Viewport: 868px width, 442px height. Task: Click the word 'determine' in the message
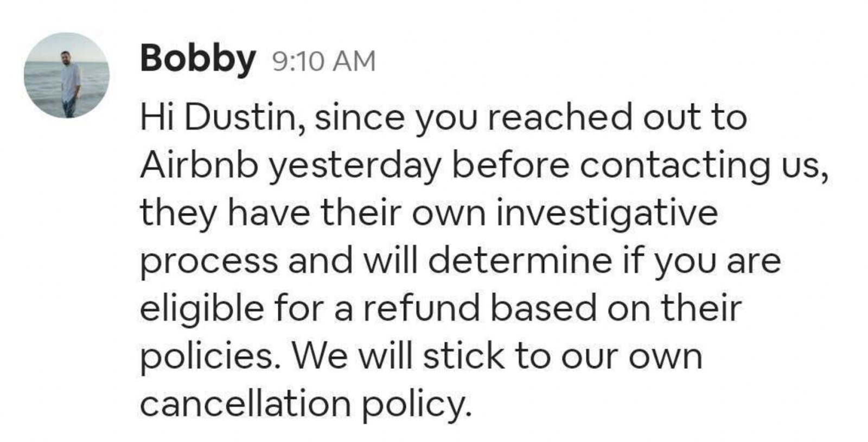point(520,260)
